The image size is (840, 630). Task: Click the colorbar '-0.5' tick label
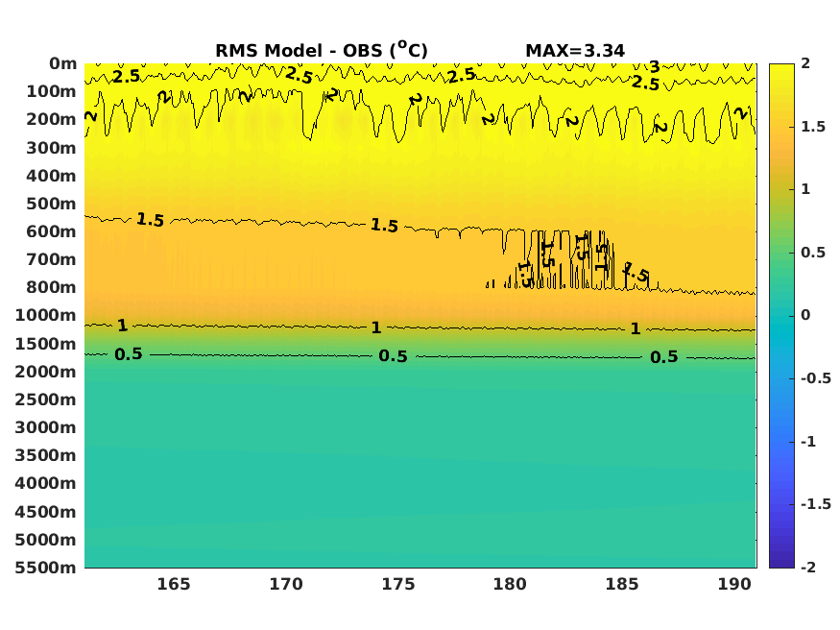coord(816,378)
